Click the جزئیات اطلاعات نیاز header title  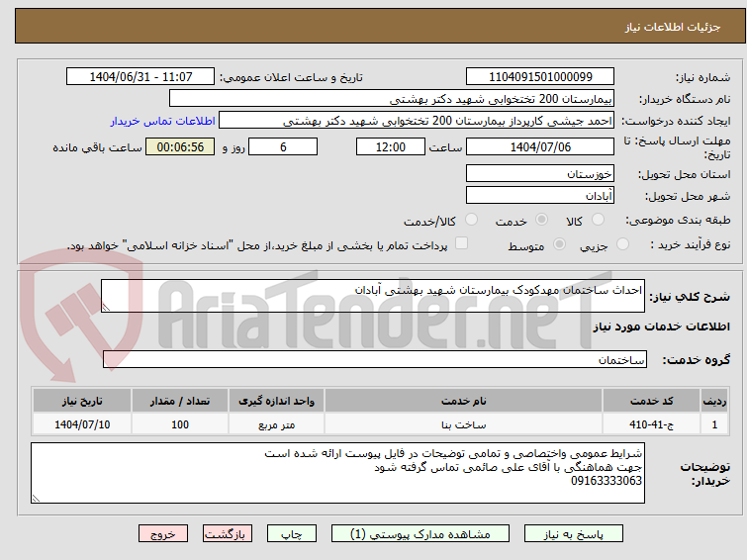(673, 27)
